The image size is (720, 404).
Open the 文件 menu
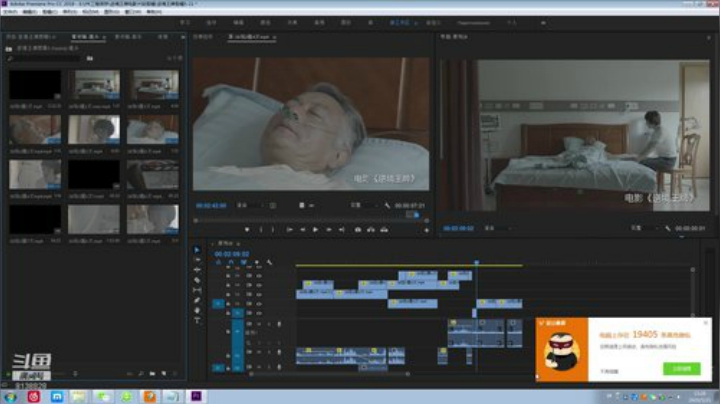[10, 11]
